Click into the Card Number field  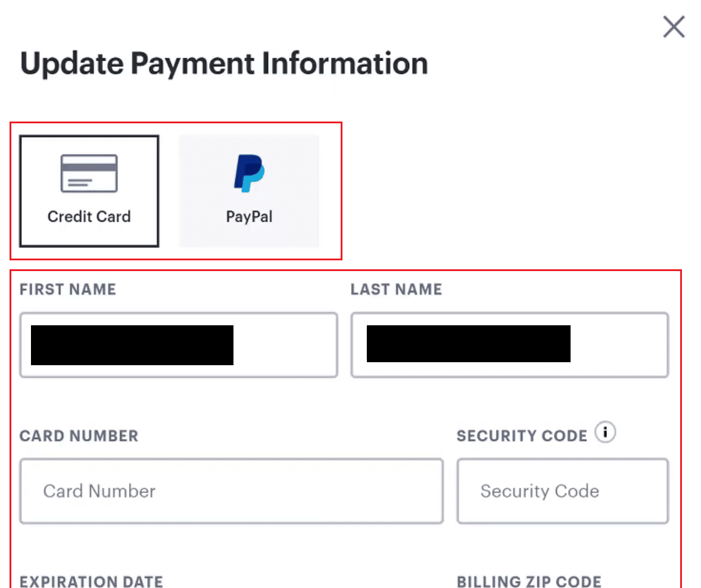click(232, 491)
